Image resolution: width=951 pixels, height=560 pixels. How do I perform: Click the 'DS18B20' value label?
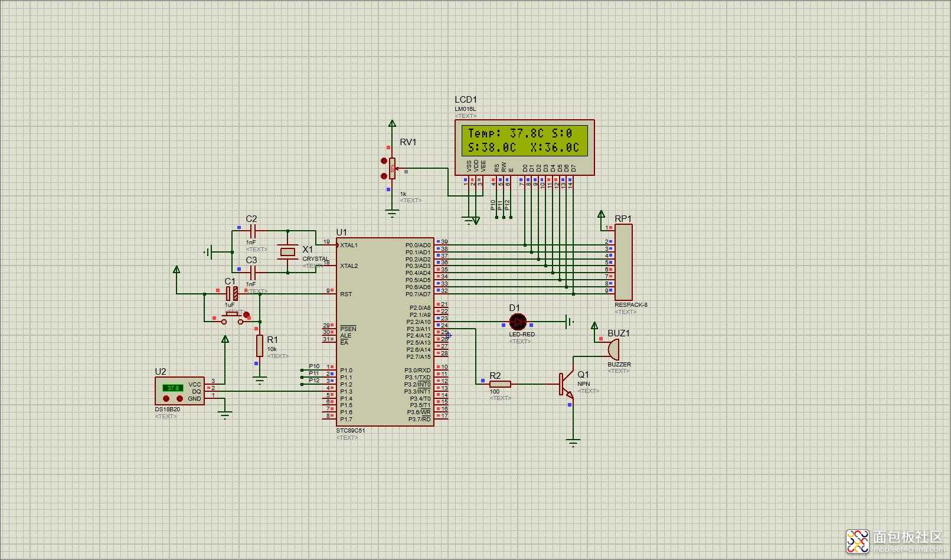click(168, 410)
